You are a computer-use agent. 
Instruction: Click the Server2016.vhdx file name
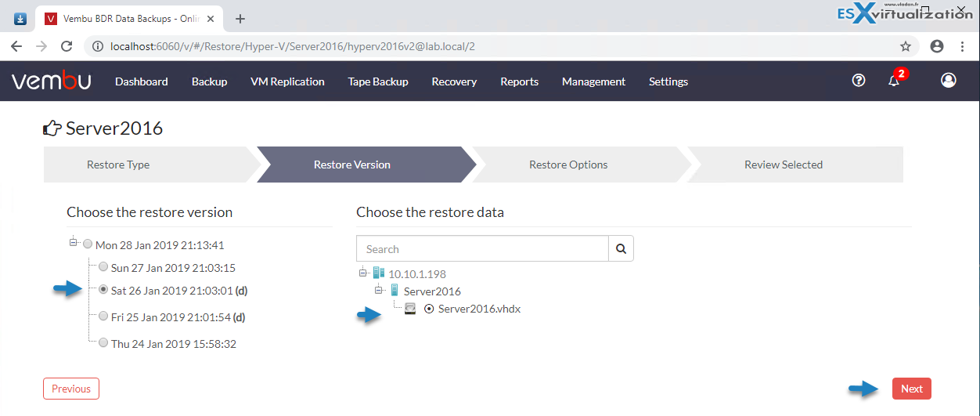click(x=479, y=309)
